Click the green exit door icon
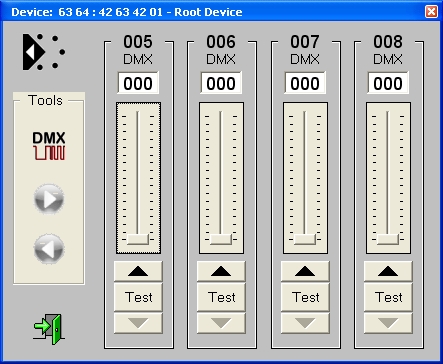This screenshot has width=443, height=364. click(49, 329)
